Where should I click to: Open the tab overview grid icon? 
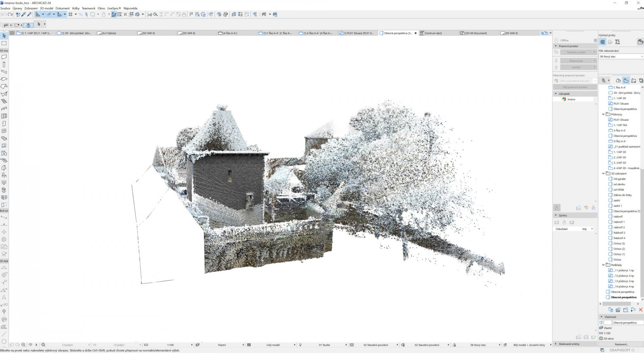(x=12, y=33)
